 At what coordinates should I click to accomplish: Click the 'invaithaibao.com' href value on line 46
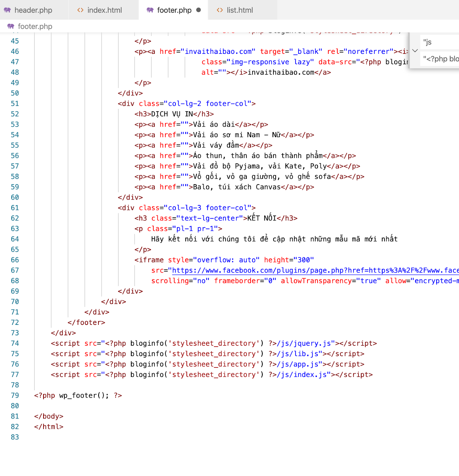point(218,51)
